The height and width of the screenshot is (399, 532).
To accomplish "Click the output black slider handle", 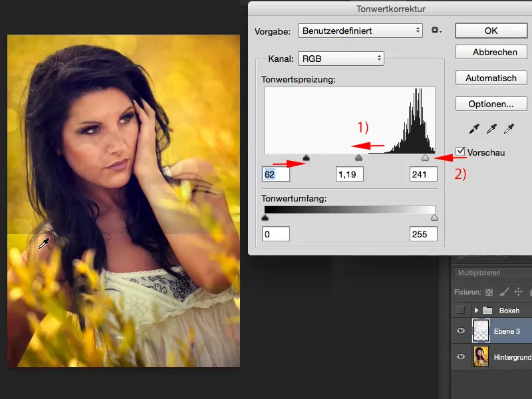I will [x=265, y=217].
